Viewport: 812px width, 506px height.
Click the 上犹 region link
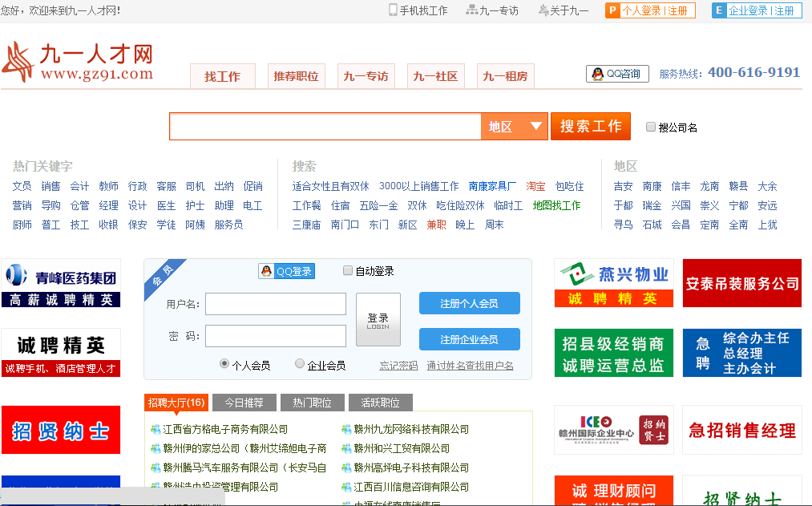[x=767, y=225]
